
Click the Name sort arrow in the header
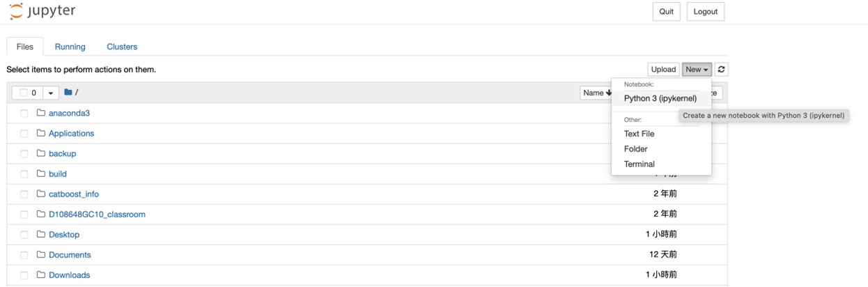[x=609, y=93]
